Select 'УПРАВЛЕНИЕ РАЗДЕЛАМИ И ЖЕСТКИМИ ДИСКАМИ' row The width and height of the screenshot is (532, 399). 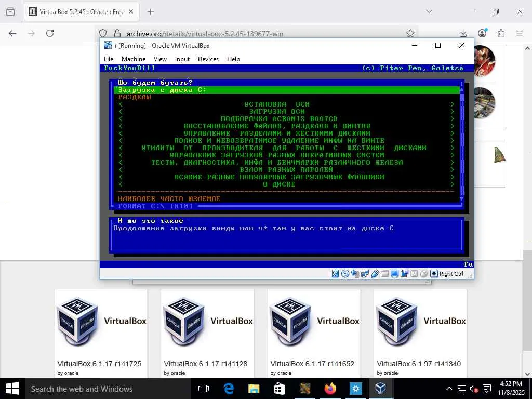[x=287, y=134]
